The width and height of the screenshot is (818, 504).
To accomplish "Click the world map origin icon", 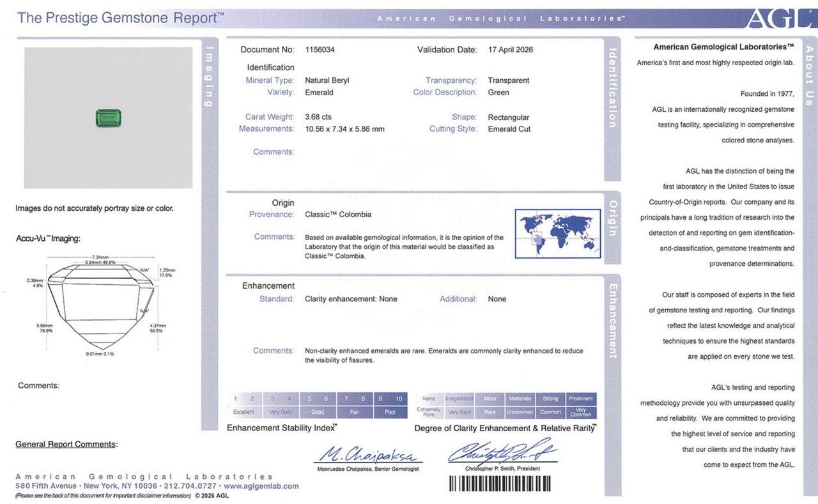I will 557,234.
